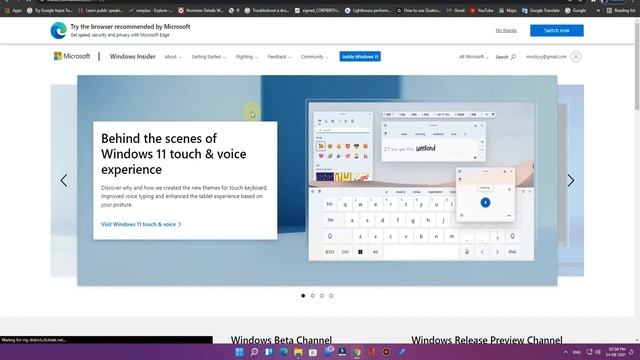
Task: Open the oneplus Explore bookmark
Action: (150, 11)
